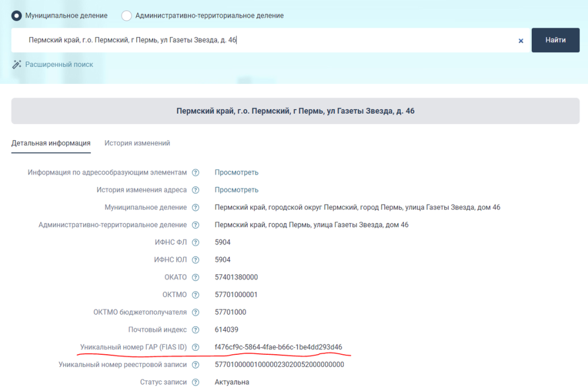588x391 pixels.
Task: Clear search field with the X icon
Action: (x=521, y=41)
